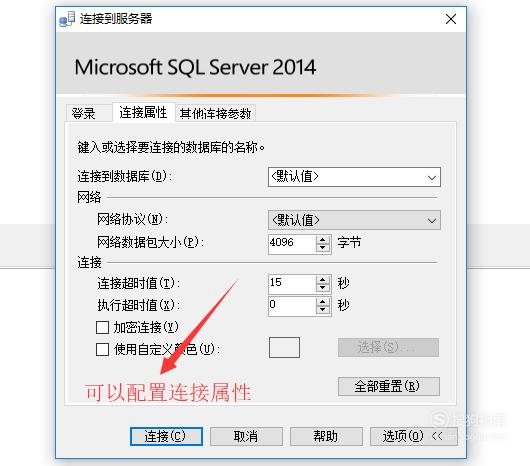Click the 全部重置(R) button

coord(389,386)
